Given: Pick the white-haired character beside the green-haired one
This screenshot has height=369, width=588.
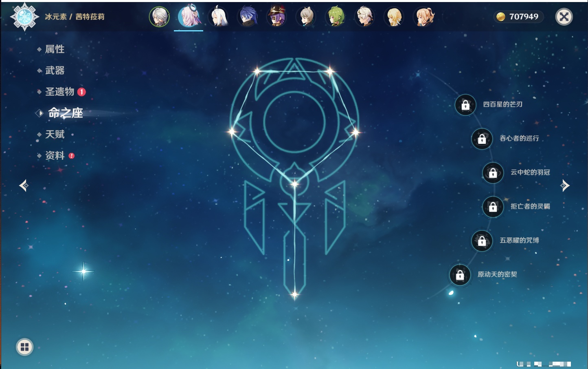Looking at the screenshot, I should 365,17.
